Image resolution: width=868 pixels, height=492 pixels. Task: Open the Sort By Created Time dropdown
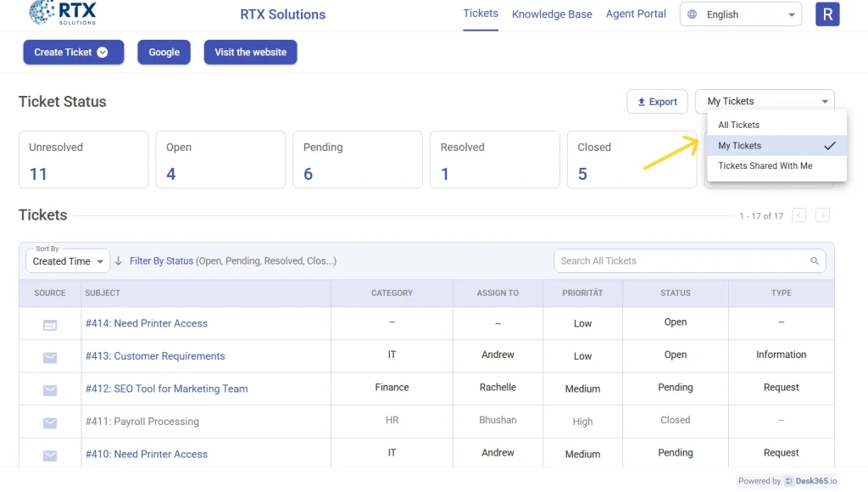pos(67,260)
